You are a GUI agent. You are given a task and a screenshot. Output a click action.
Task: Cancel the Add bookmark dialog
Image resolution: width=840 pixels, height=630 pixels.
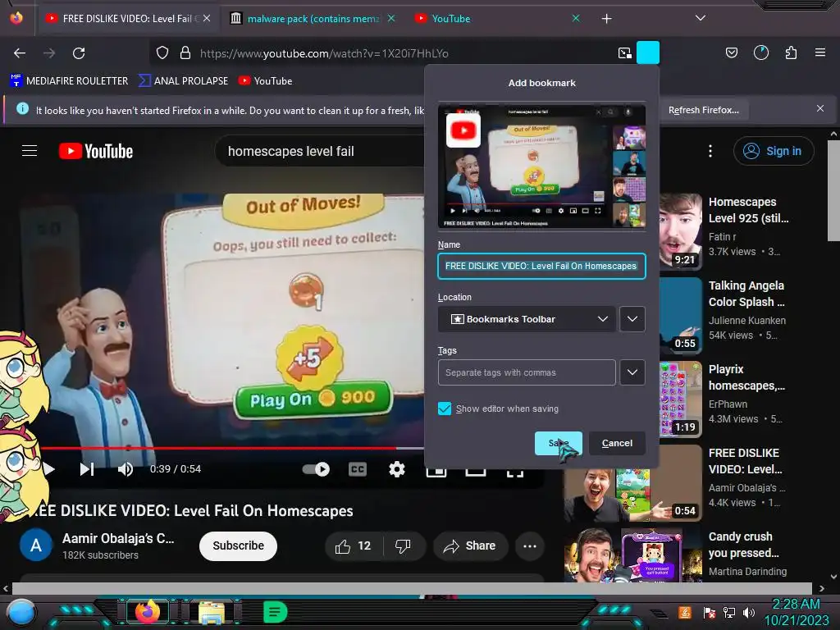pyautogui.click(x=617, y=444)
